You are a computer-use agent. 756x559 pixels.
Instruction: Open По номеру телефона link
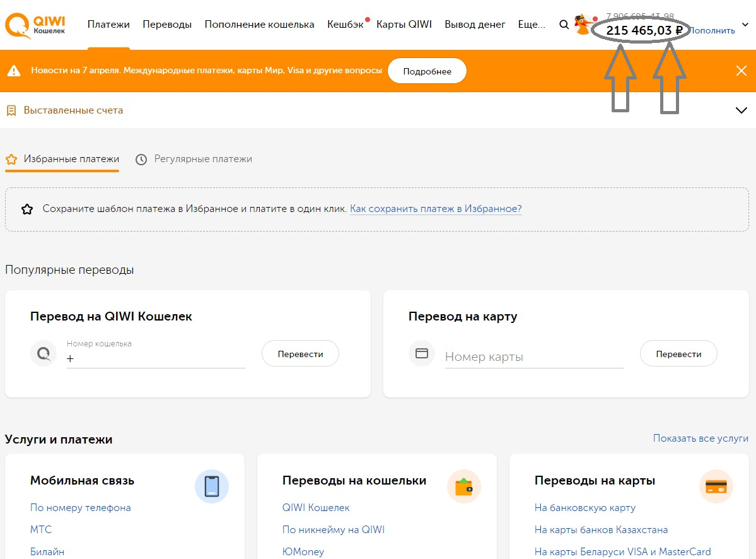(81, 507)
